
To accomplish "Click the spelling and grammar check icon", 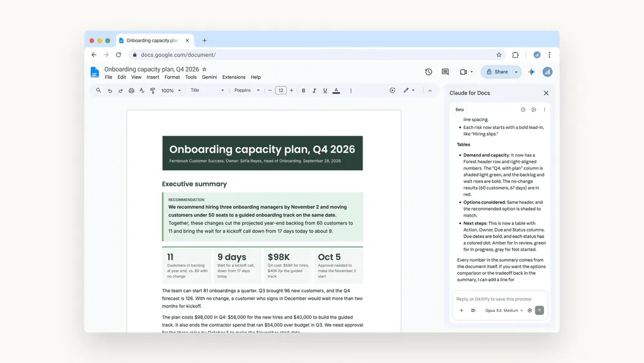I will (142, 90).
